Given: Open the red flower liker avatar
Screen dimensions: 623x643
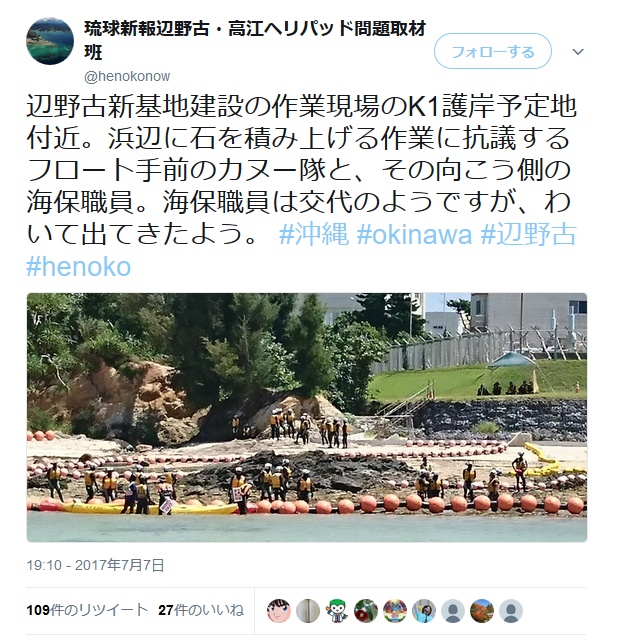Looking at the screenshot, I should [366, 611].
